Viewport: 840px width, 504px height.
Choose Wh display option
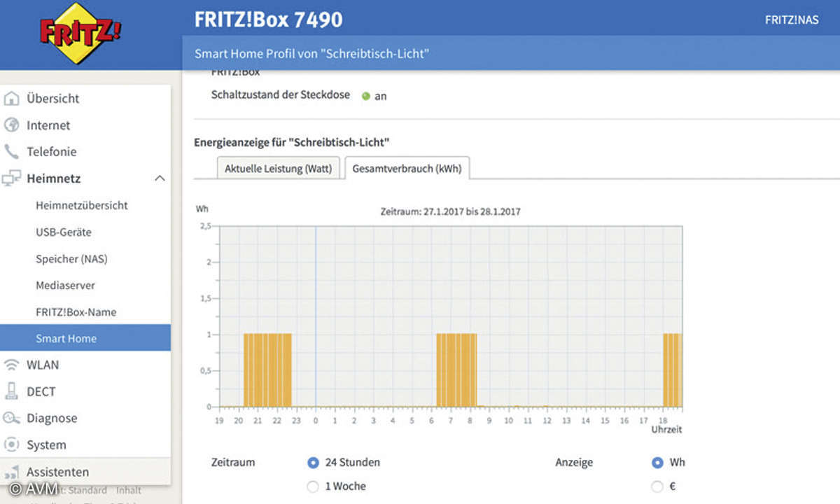point(657,463)
